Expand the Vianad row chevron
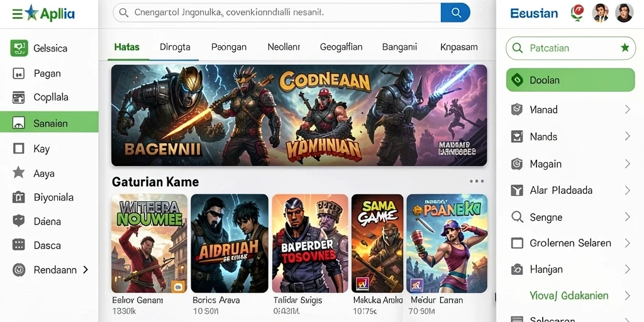The width and height of the screenshot is (644, 322). click(x=627, y=109)
